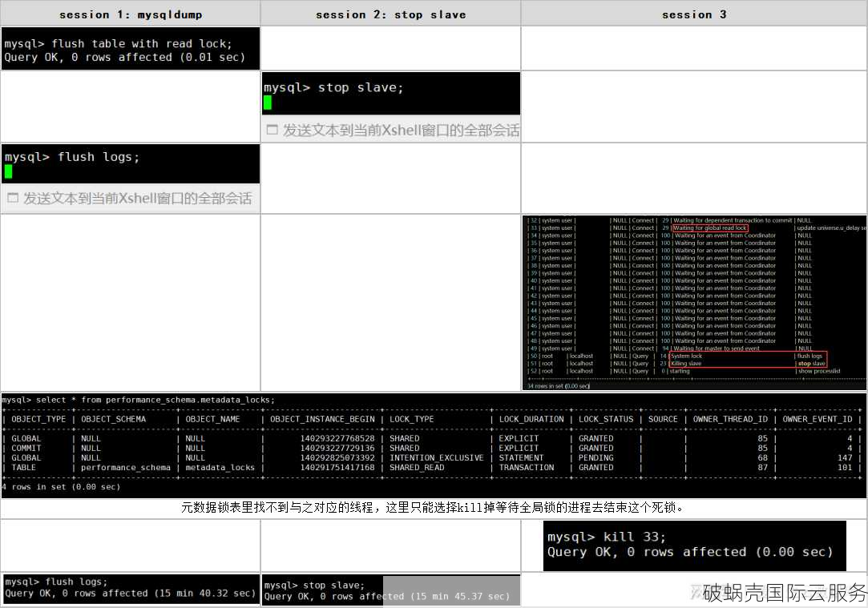
Task: Click '34 rows in set' line in processlist
Action: click(x=558, y=386)
